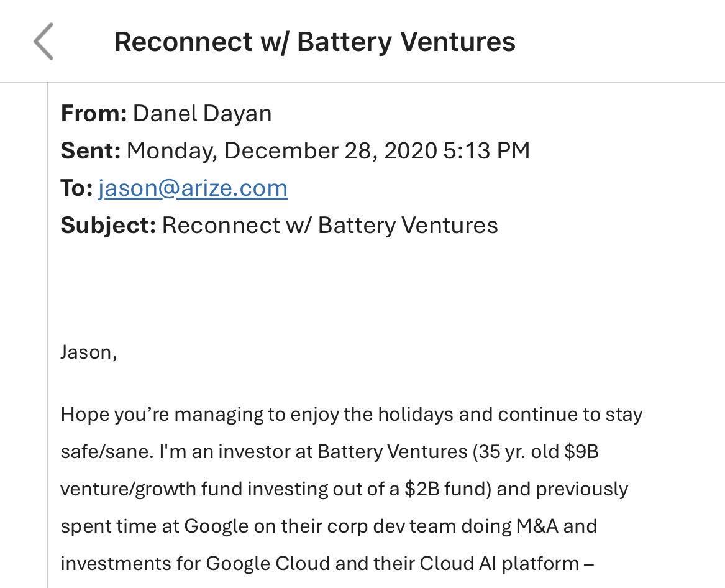725x588 pixels.
Task: Click the From: label
Action: click(x=94, y=114)
